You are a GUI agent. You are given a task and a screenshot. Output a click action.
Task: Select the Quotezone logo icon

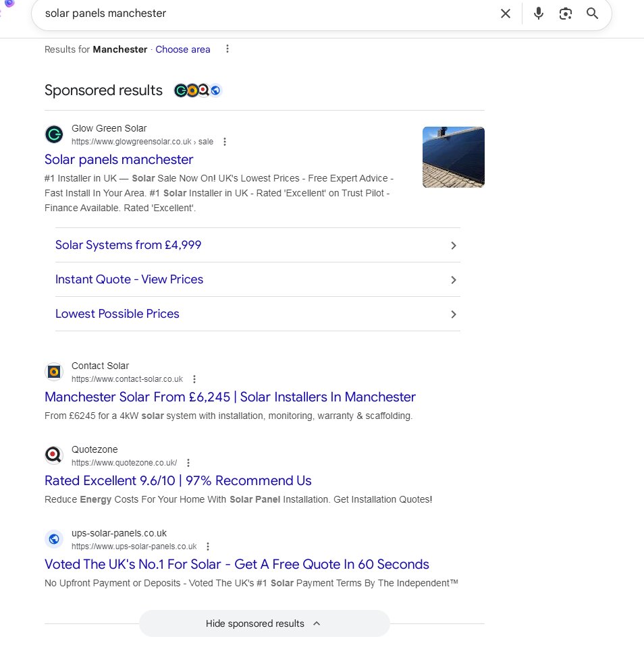pos(54,455)
